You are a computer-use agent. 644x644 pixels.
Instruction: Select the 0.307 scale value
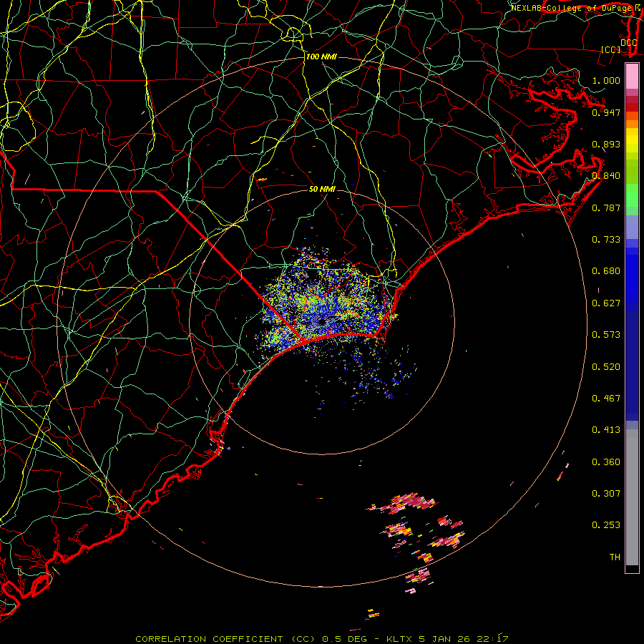(x=606, y=494)
